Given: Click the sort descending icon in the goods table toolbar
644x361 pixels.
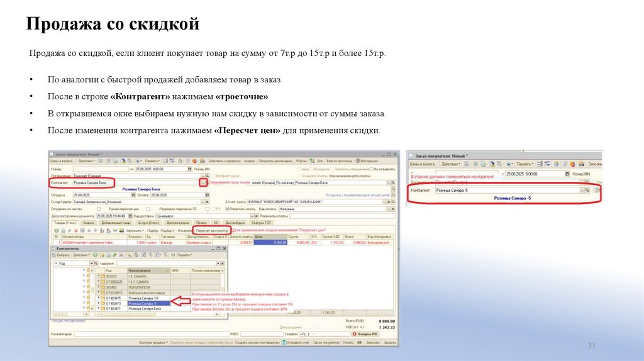Looking at the screenshot, I should (108, 230).
